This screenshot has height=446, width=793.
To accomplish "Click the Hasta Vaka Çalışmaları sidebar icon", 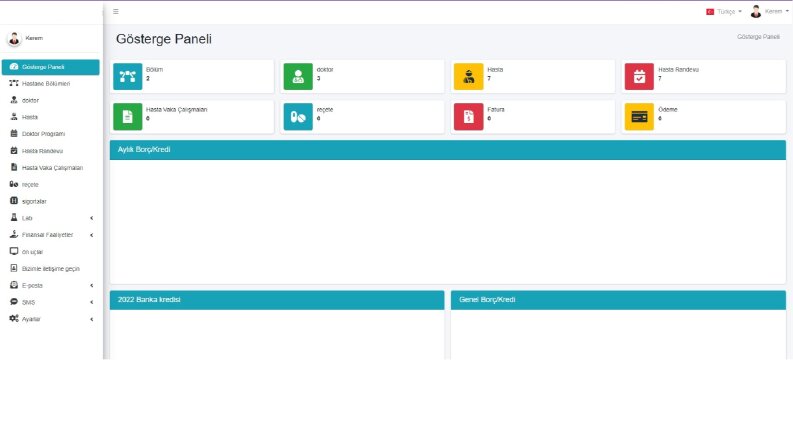I will pos(14,167).
